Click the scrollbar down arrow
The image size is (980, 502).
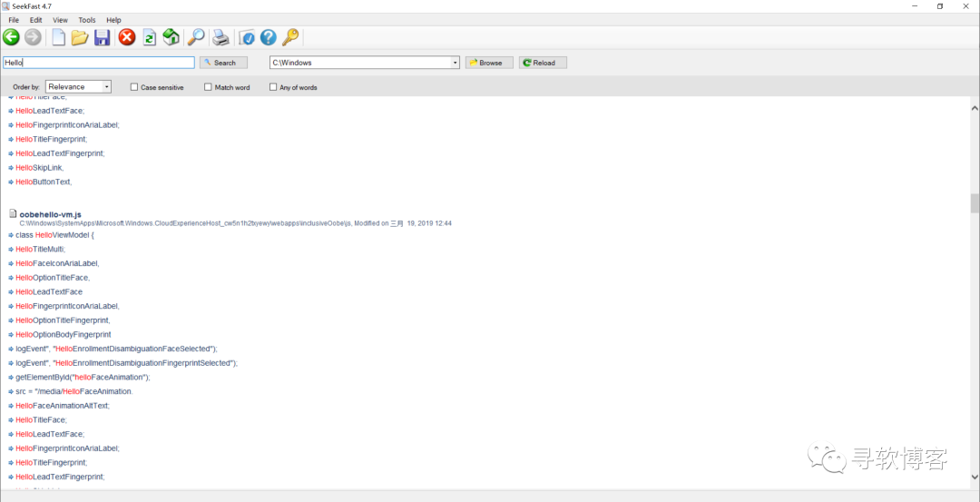(975, 477)
